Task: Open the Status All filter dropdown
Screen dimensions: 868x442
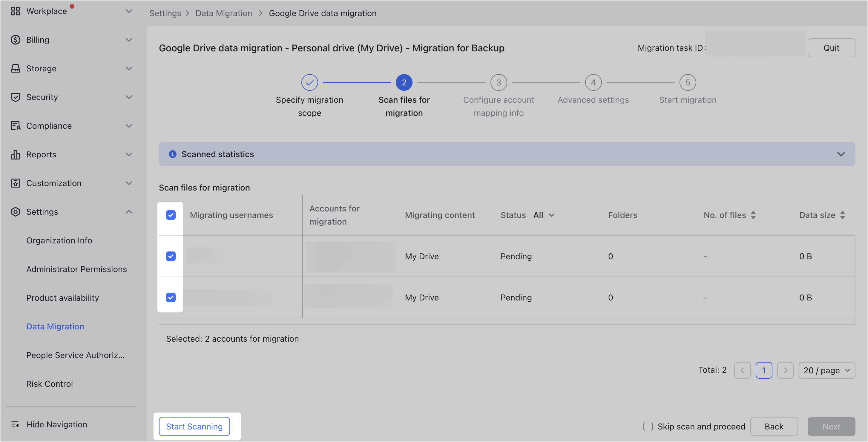Action: point(544,215)
